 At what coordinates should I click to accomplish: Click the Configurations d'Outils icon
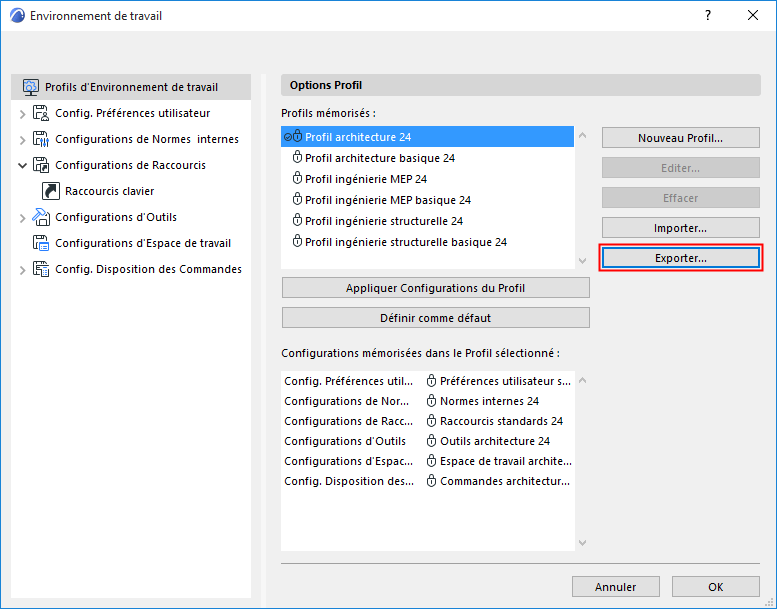[41, 217]
